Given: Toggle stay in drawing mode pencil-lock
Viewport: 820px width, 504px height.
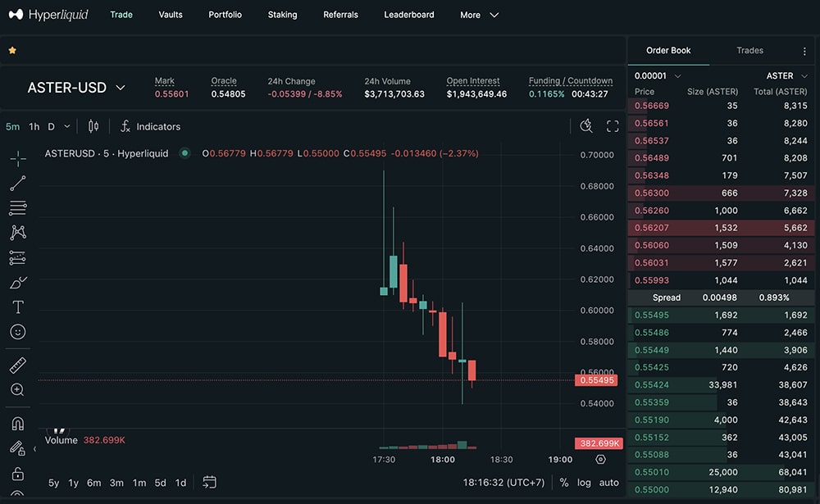Looking at the screenshot, I should [18, 448].
